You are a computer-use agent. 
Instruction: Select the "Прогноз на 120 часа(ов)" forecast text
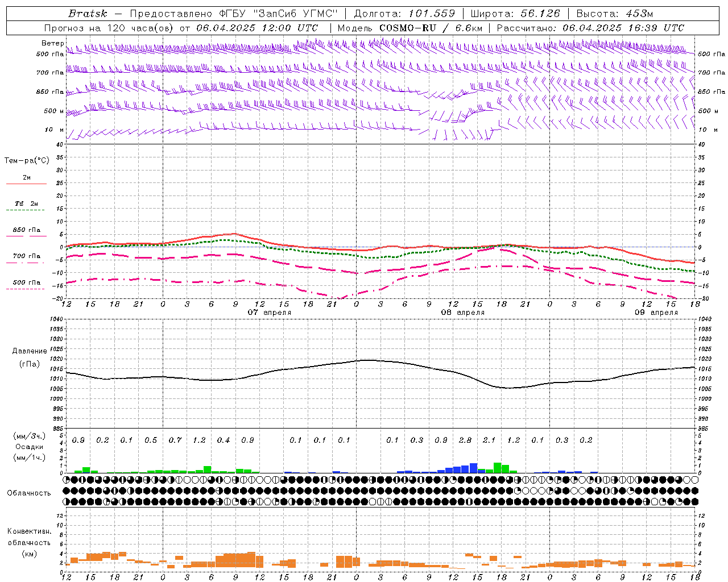110,28
